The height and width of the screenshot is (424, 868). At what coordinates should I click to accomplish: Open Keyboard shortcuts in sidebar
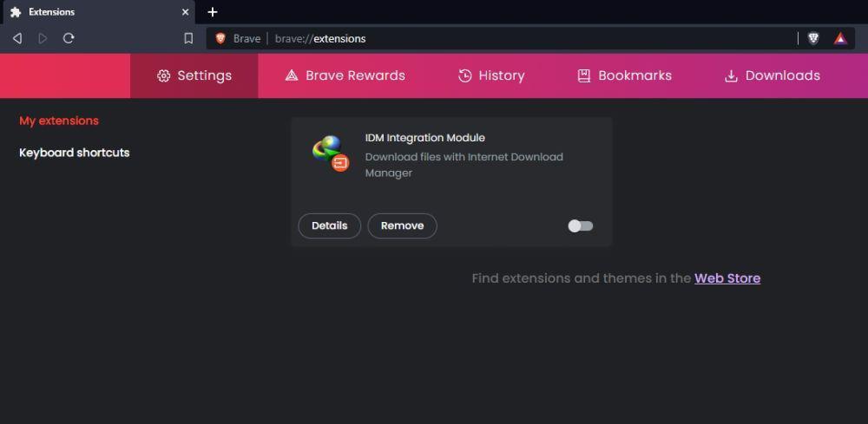[x=74, y=153]
